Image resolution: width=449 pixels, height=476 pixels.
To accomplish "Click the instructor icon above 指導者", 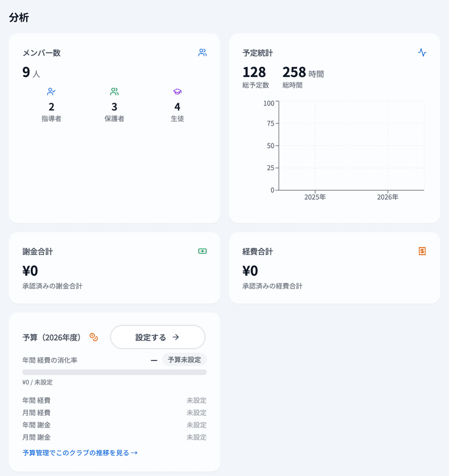I will 51,92.
